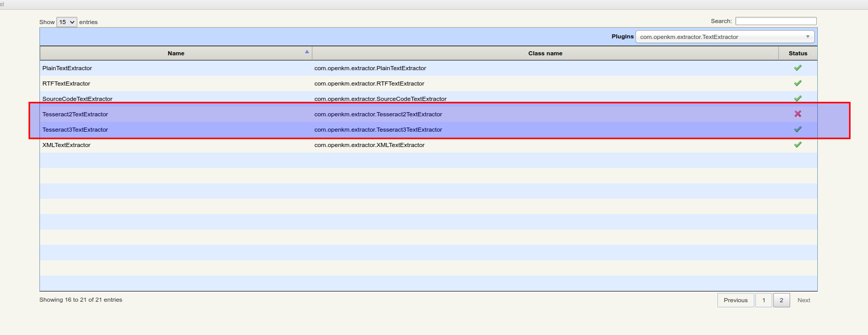The width and height of the screenshot is (868, 335).
Task: Toggle SourceCodeTextExtractor status check icon
Action: [x=797, y=98]
